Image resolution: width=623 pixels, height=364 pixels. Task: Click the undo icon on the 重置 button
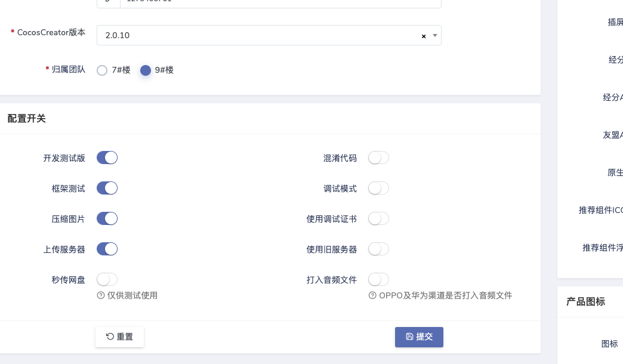110,337
